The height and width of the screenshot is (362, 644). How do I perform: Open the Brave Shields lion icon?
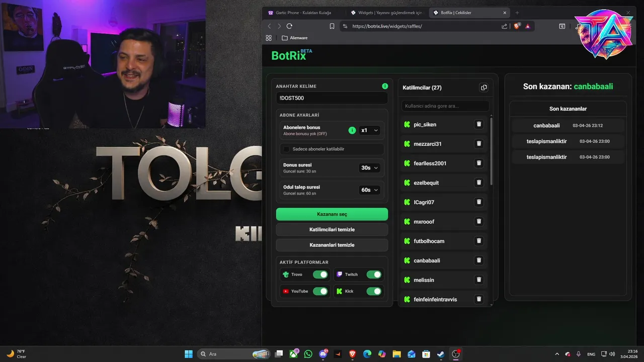tap(517, 26)
